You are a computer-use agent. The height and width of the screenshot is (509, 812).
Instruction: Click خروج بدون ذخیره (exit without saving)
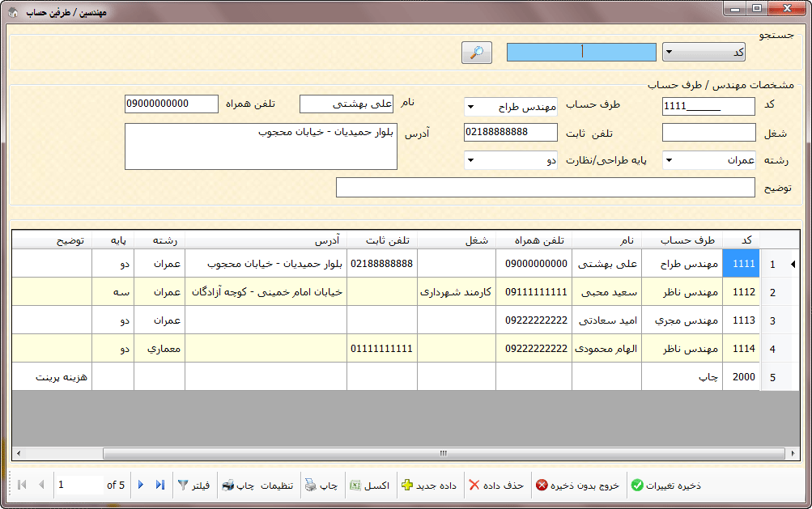577,486
